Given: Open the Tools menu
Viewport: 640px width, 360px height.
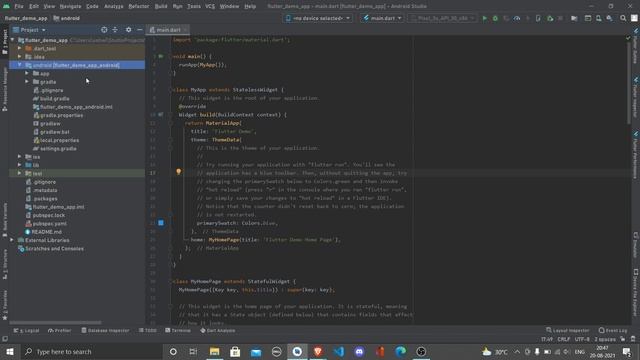Looking at the screenshot, I should (194, 6).
